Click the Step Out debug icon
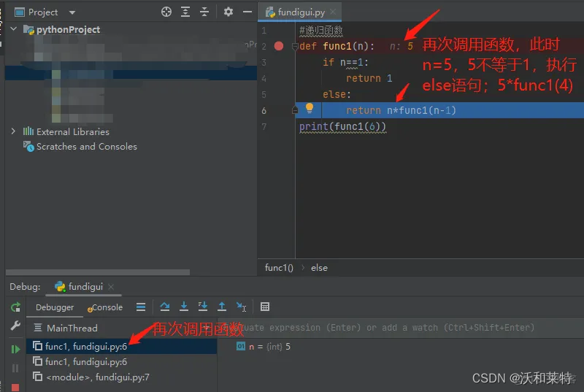The height and width of the screenshot is (392, 584). point(222,307)
